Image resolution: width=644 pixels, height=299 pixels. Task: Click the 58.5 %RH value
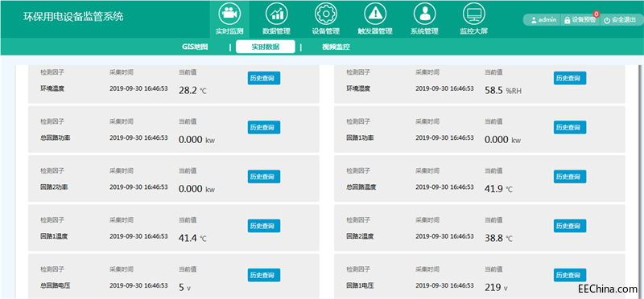coord(503,91)
